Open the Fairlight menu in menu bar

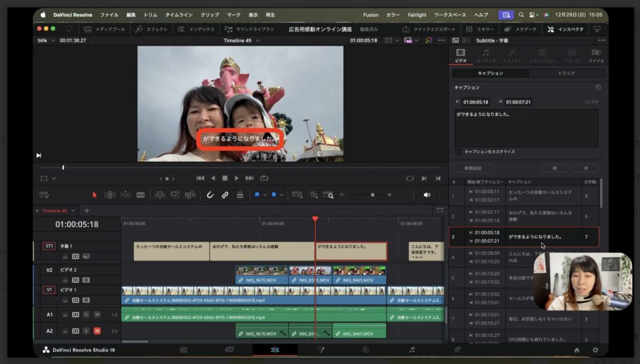point(418,14)
